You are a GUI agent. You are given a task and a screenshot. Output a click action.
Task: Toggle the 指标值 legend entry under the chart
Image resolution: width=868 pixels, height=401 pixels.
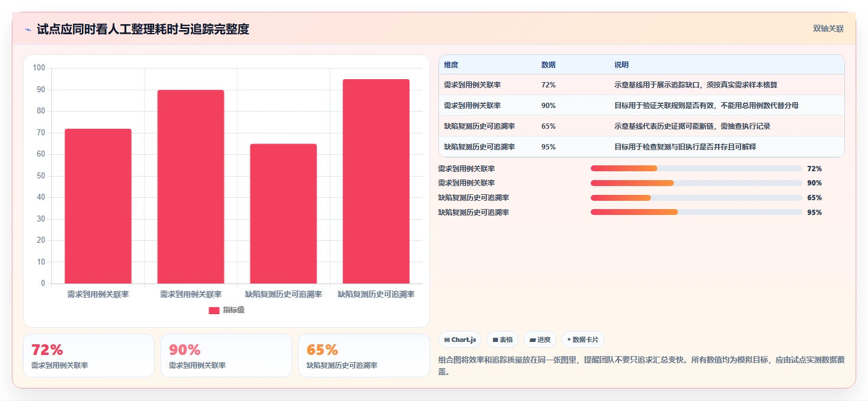pyautogui.click(x=227, y=310)
